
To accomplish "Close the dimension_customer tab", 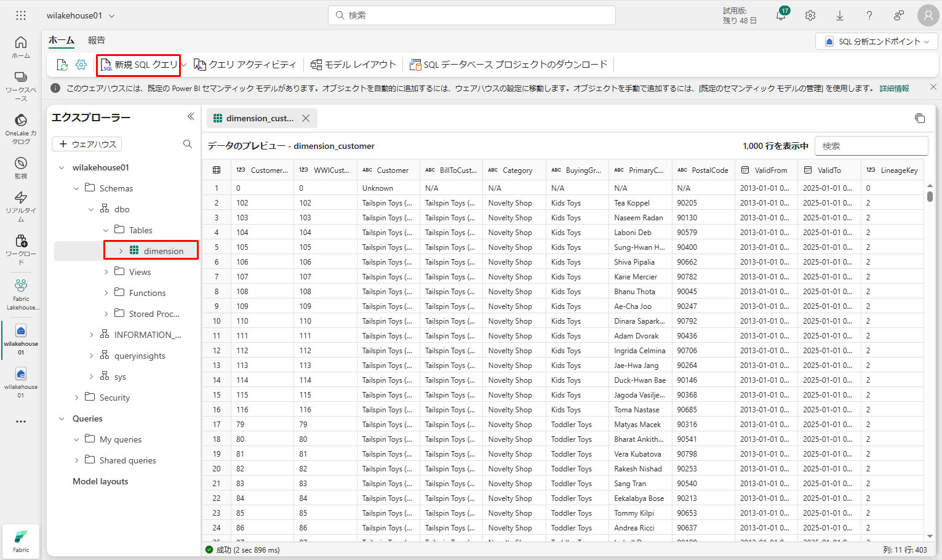I will 306,118.
